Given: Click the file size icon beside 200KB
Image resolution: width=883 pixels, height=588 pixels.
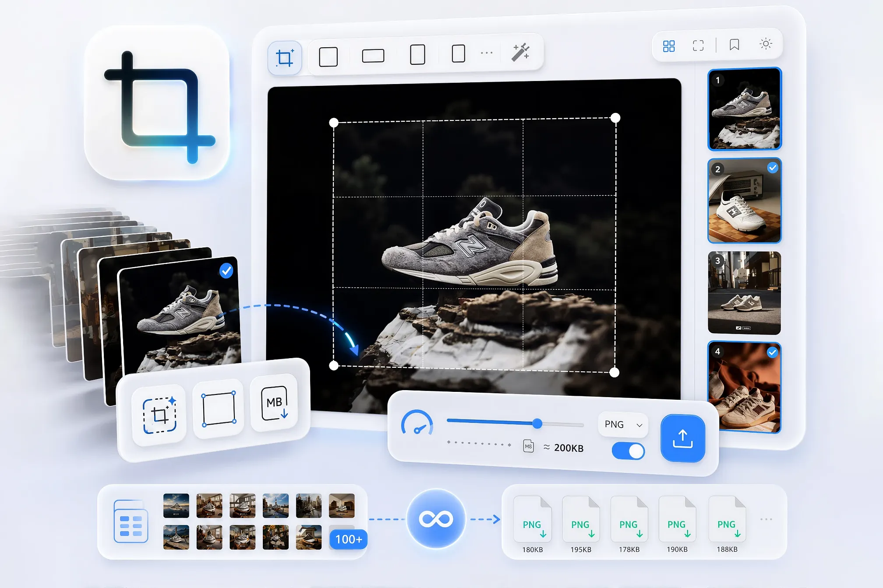Looking at the screenshot, I should point(529,446).
